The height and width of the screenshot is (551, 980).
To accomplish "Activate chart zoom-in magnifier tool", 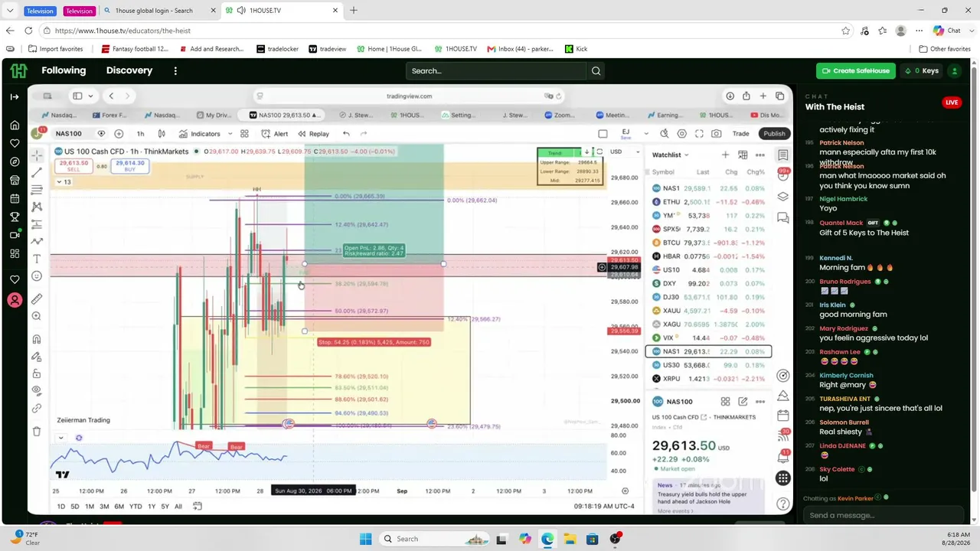I will point(37,316).
